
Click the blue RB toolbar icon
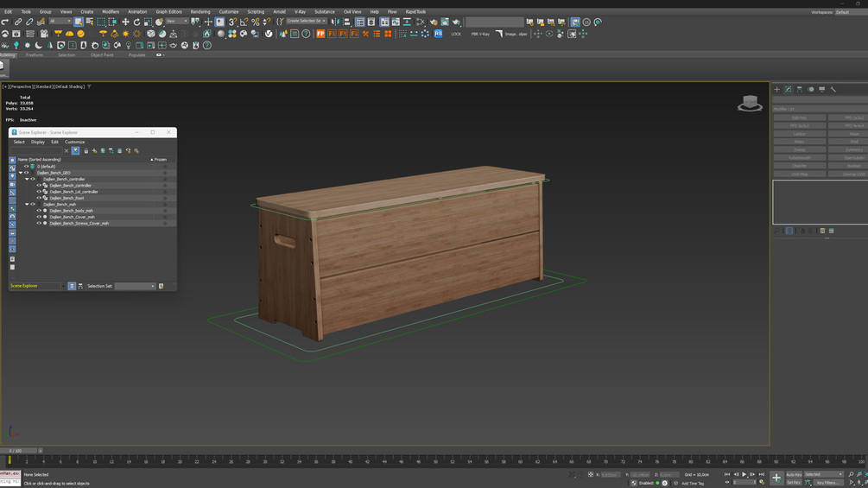click(x=438, y=34)
